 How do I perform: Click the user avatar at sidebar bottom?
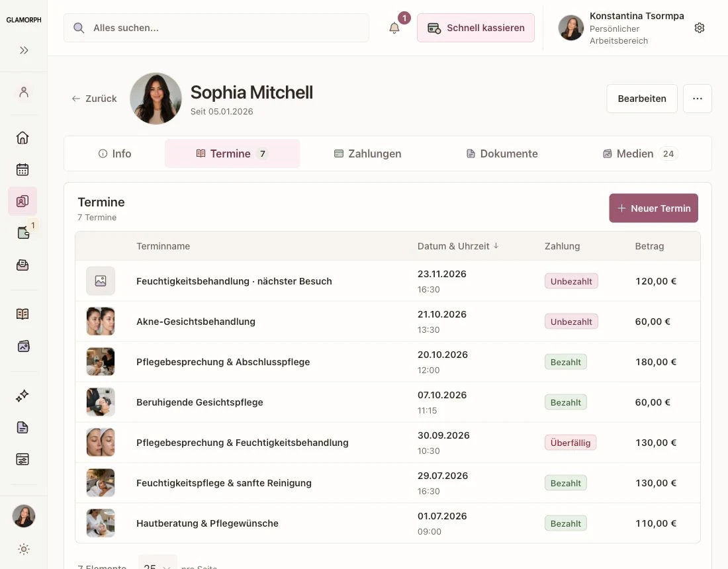(x=24, y=516)
